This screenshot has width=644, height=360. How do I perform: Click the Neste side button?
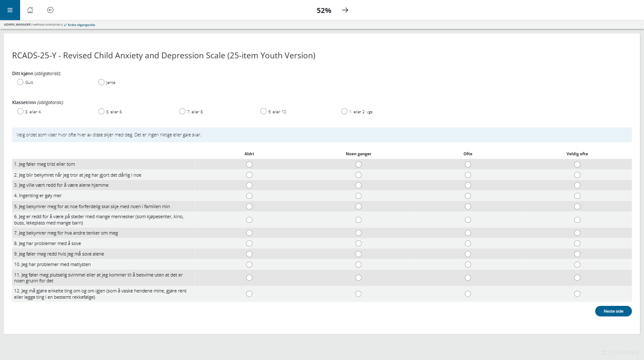pos(613,311)
